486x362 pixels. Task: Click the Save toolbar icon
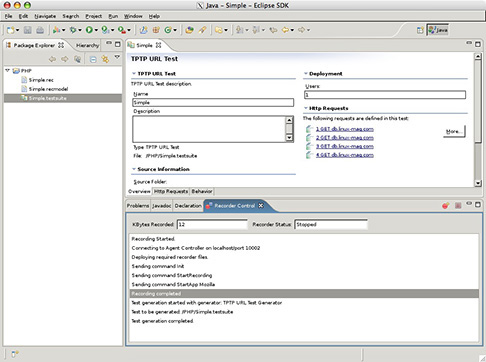[28, 30]
